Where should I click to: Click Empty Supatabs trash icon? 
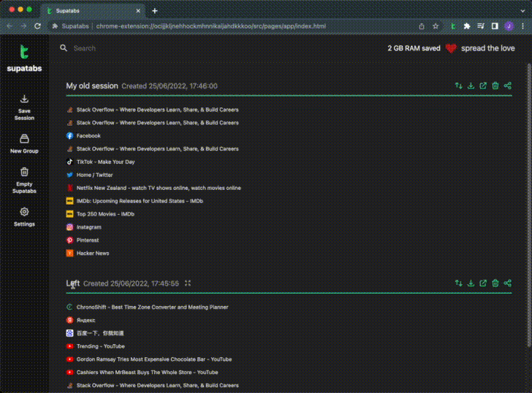click(x=24, y=172)
